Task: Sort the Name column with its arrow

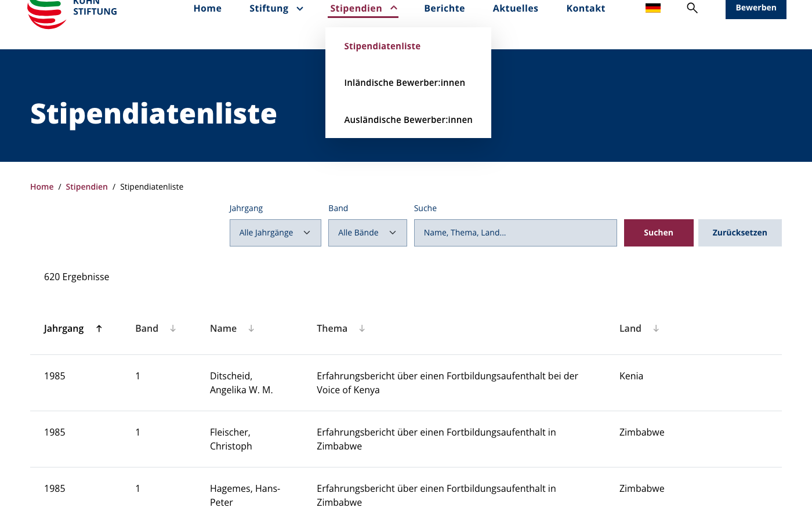Action: pyautogui.click(x=251, y=328)
